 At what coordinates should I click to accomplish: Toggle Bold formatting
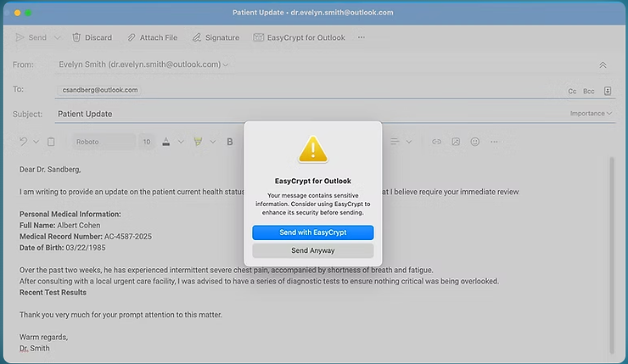(x=230, y=142)
